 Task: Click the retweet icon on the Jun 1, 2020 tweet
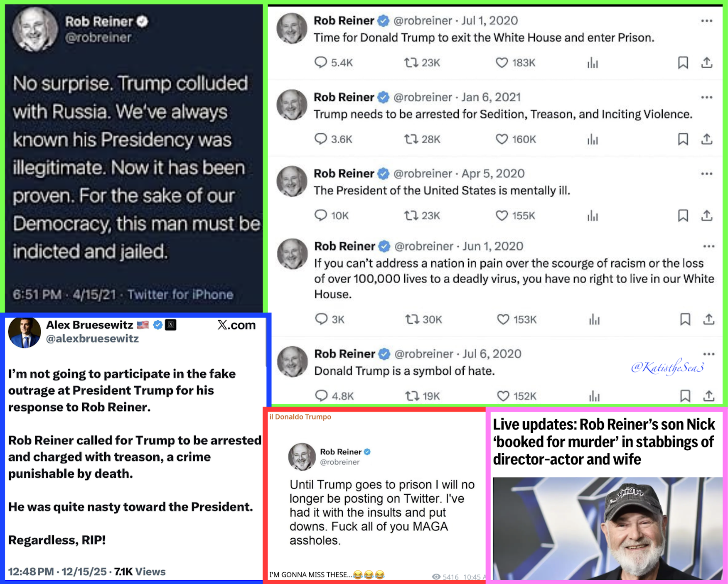(x=412, y=319)
